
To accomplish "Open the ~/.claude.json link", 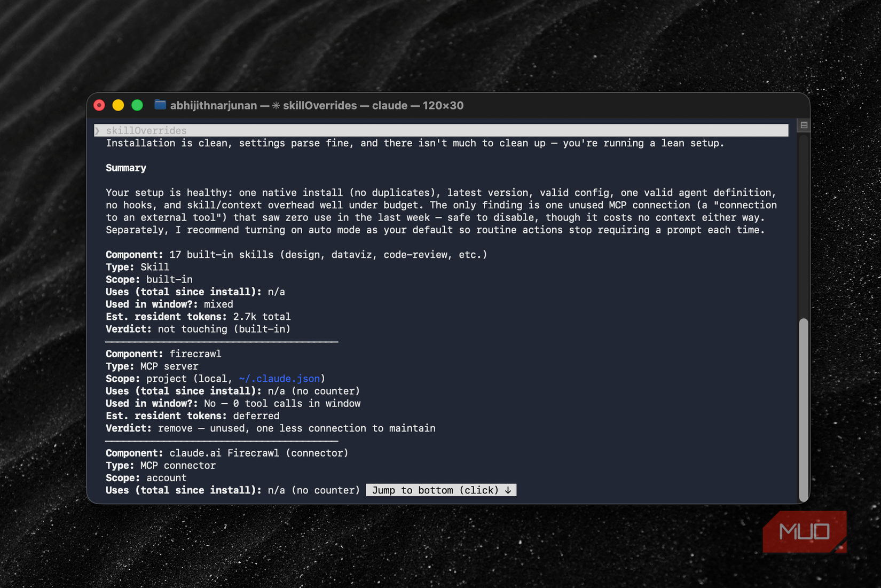I will [x=279, y=379].
